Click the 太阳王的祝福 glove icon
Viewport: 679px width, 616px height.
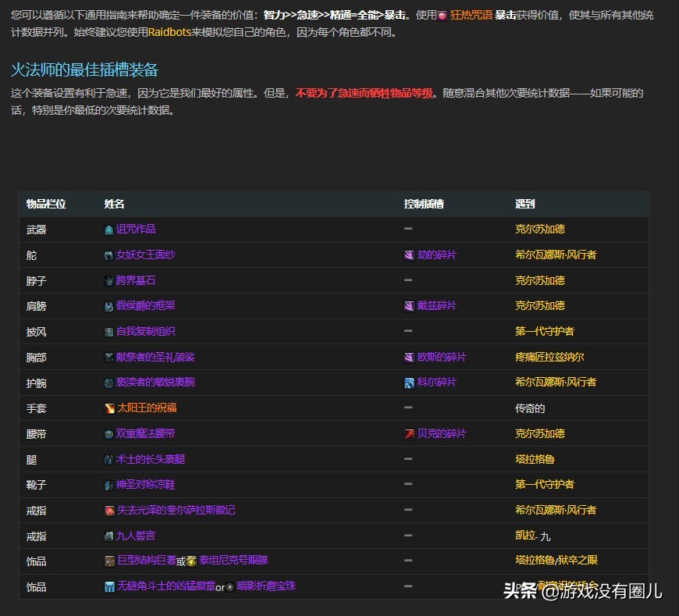coord(110,408)
